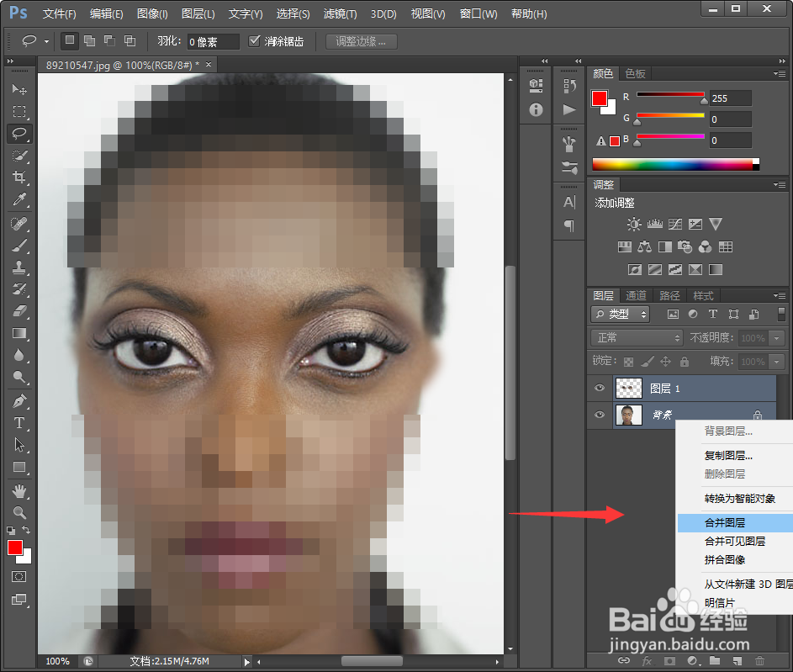Pick color from spectrum ramp
Viewport: 793px width, 672px height.
675,164
